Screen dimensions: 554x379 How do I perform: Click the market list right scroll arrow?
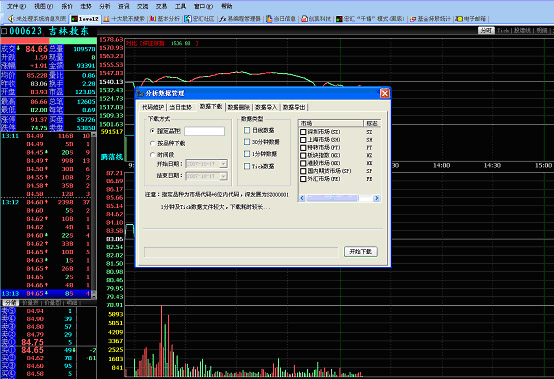click(377, 198)
